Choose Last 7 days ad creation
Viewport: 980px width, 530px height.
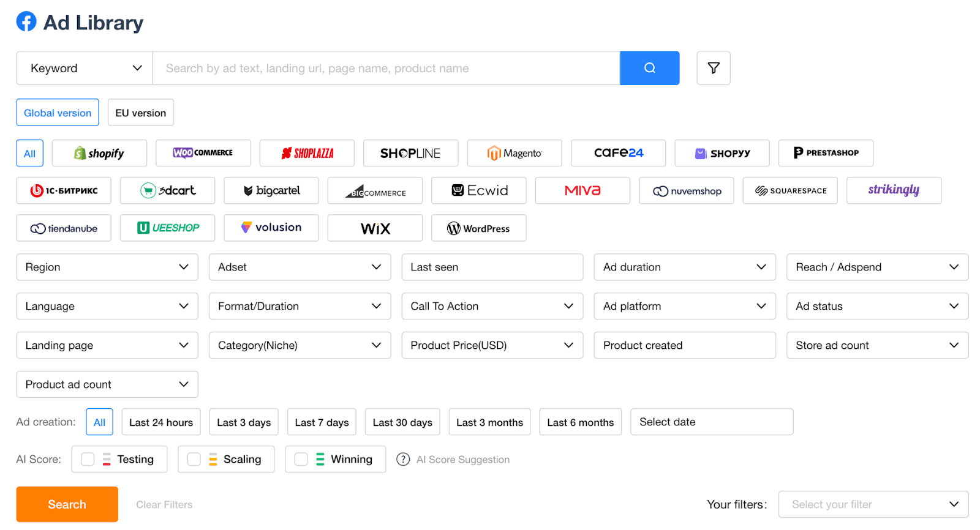(322, 422)
